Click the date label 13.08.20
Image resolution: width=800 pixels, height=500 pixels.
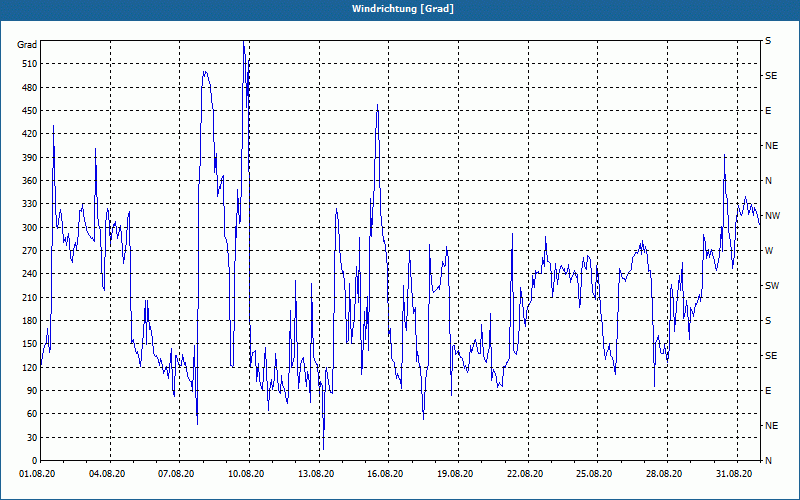(316, 474)
